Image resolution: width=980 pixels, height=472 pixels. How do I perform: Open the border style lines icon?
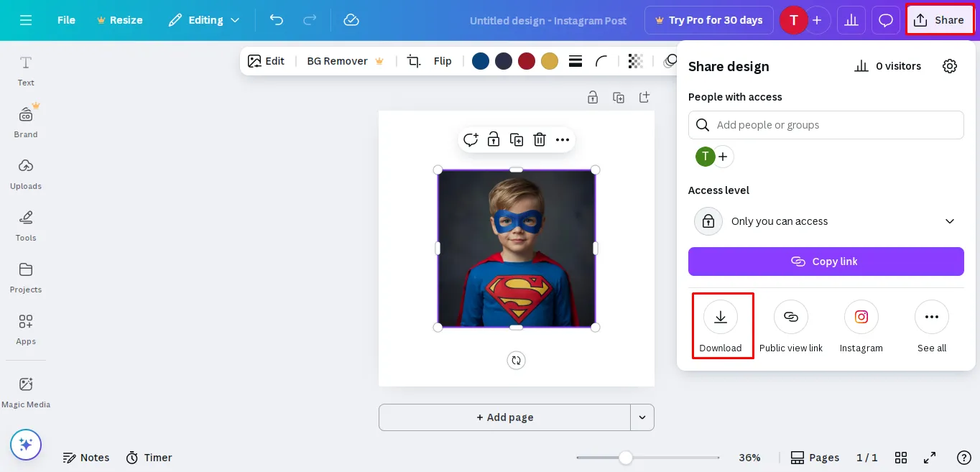click(x=575, y=61)
